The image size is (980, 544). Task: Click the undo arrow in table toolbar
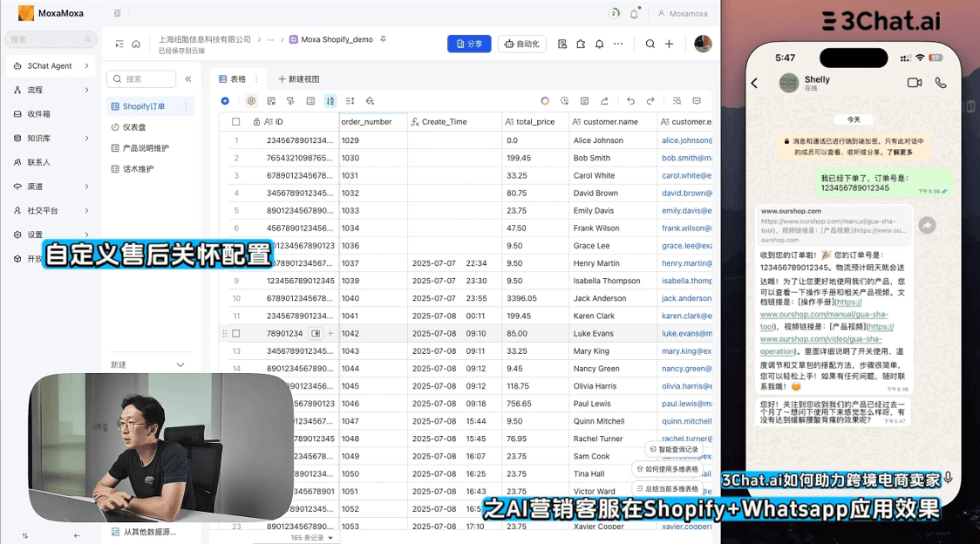pyautogui.click(x=630, y=101)
